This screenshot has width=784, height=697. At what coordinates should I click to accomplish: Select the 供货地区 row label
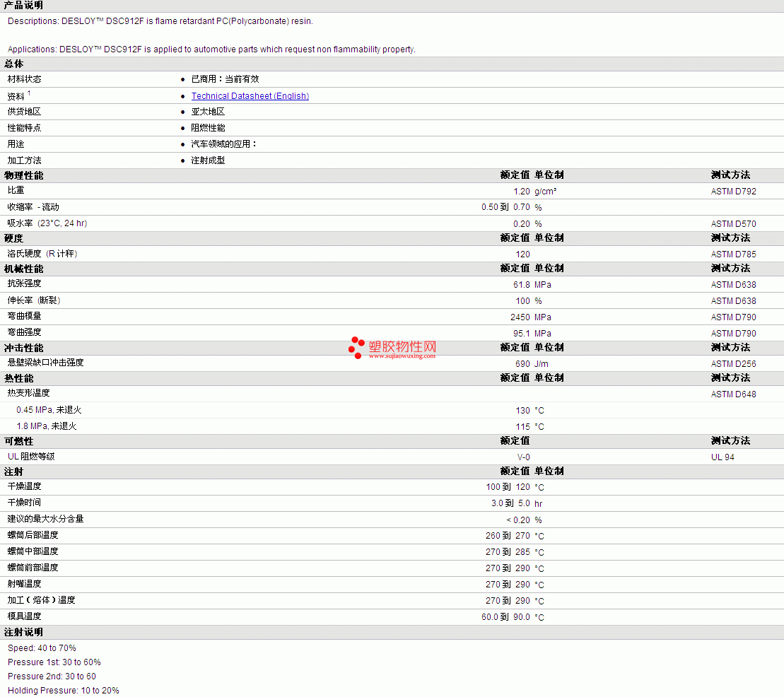tap(25, 112)
